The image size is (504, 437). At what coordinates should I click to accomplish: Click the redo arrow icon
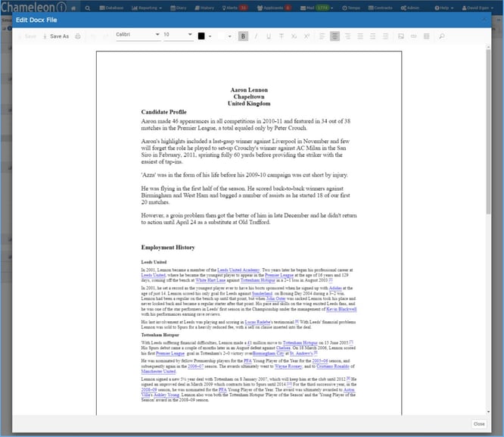pos(106,36)
